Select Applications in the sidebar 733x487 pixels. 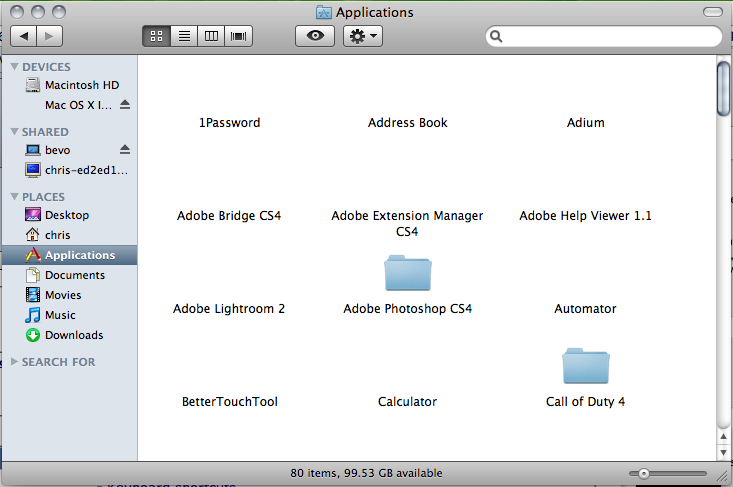pos(70,255)
